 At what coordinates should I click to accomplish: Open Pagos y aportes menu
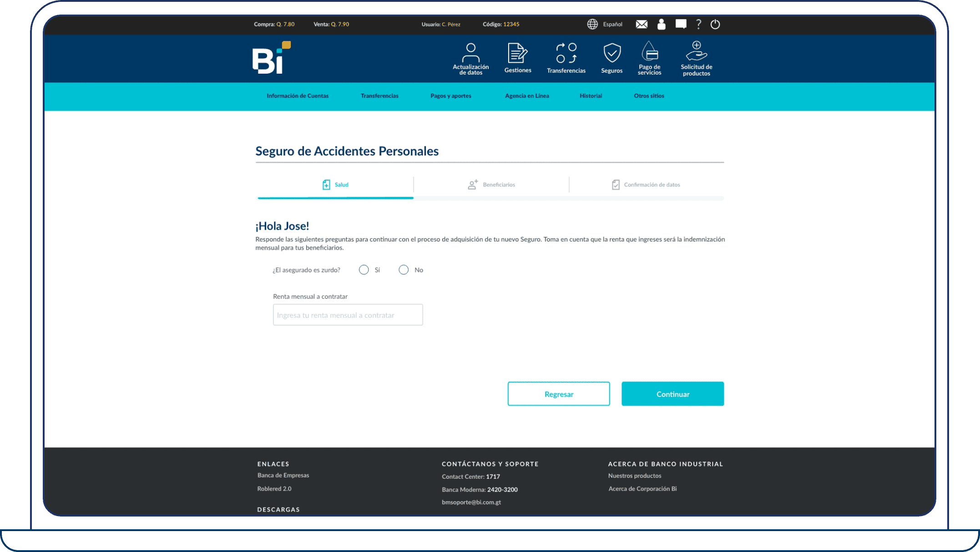click(x=451, y=96)
